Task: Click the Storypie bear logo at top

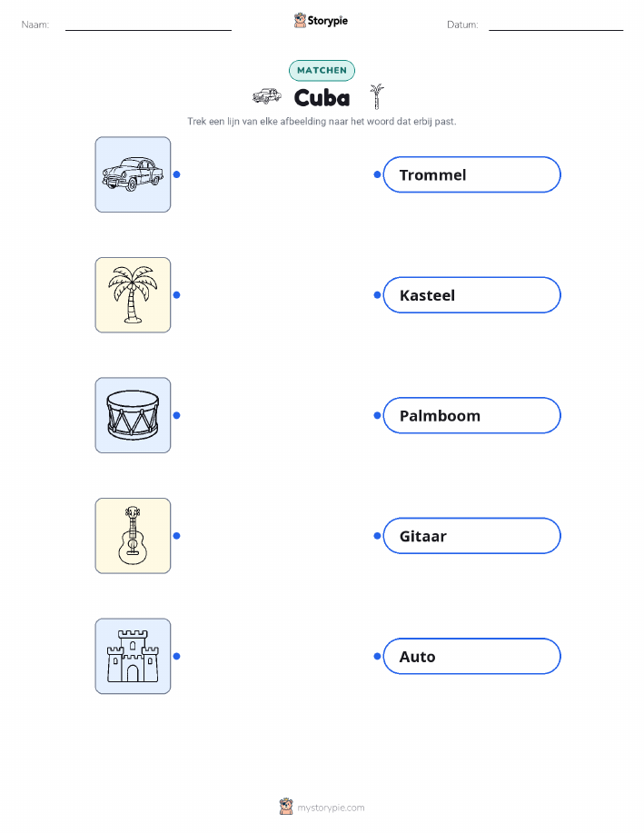Action: coord(301,21)
